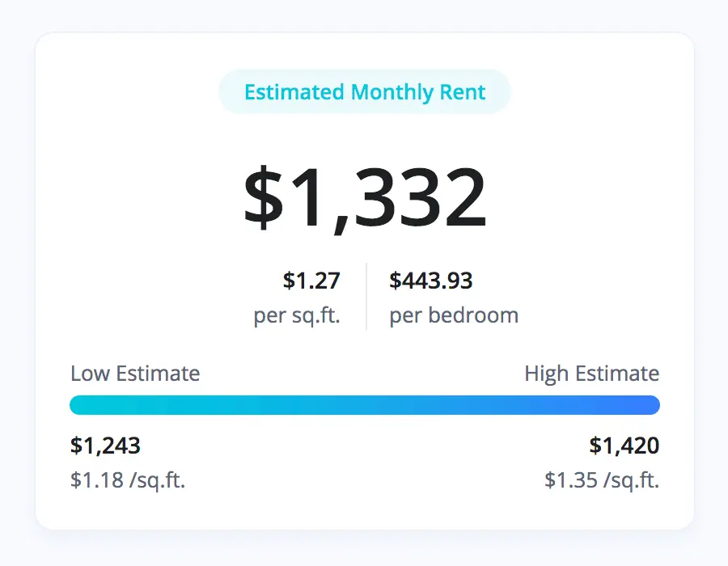Select the $1,420 high estimate value
Viewport: 728px width, 566px height.
pyautogui.click(x=625, y=446)
